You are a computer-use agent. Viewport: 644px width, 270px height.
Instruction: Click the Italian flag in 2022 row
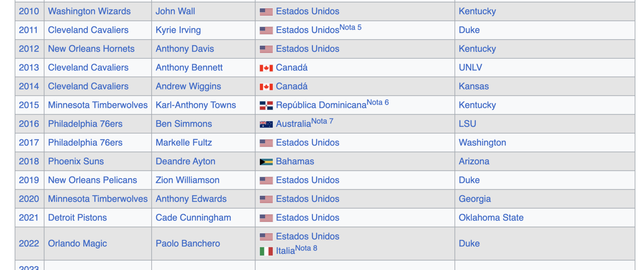[x=266, y=251]
